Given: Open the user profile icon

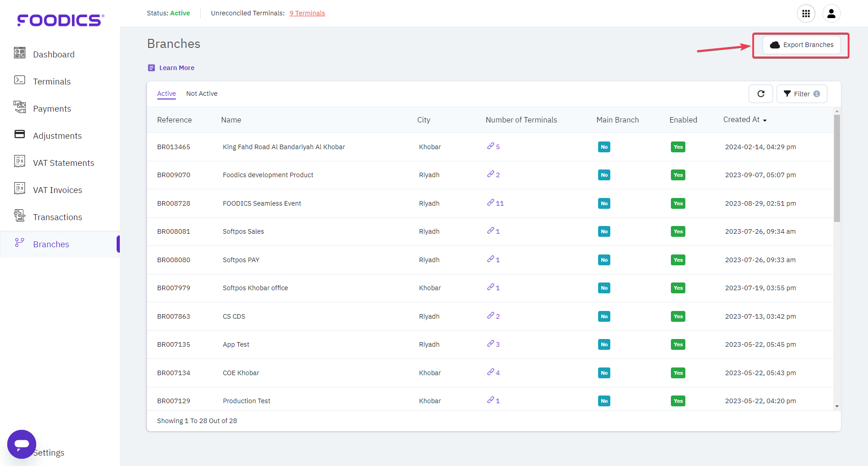Looking at the screenshot, I should click(x=831, y=14).
